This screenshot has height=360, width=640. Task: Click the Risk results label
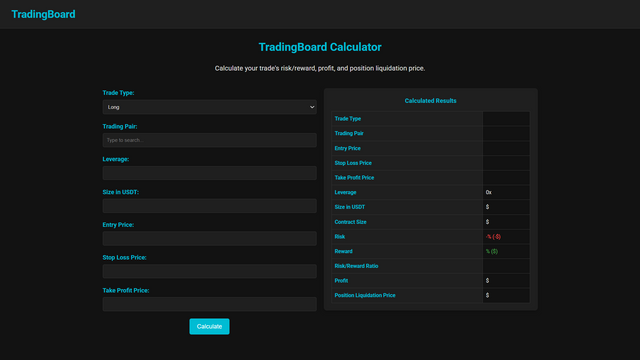point(340,237)
